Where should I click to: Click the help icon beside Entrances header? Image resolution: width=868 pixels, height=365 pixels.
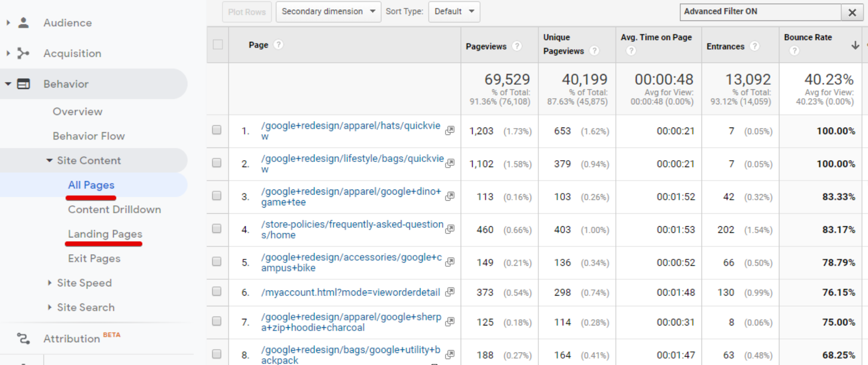coord(754,46)
